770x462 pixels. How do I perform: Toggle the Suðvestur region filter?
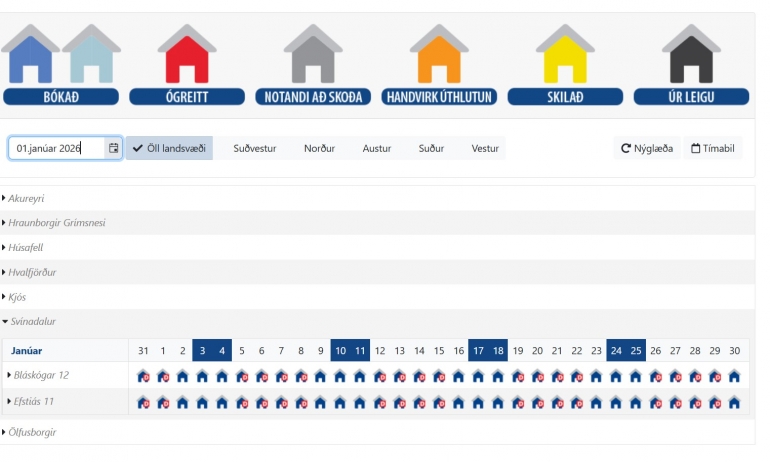(x=255, y=148)
